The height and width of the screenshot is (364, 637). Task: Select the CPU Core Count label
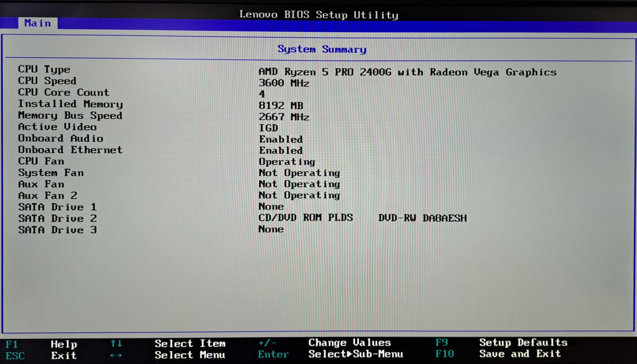tap(63, 92)
